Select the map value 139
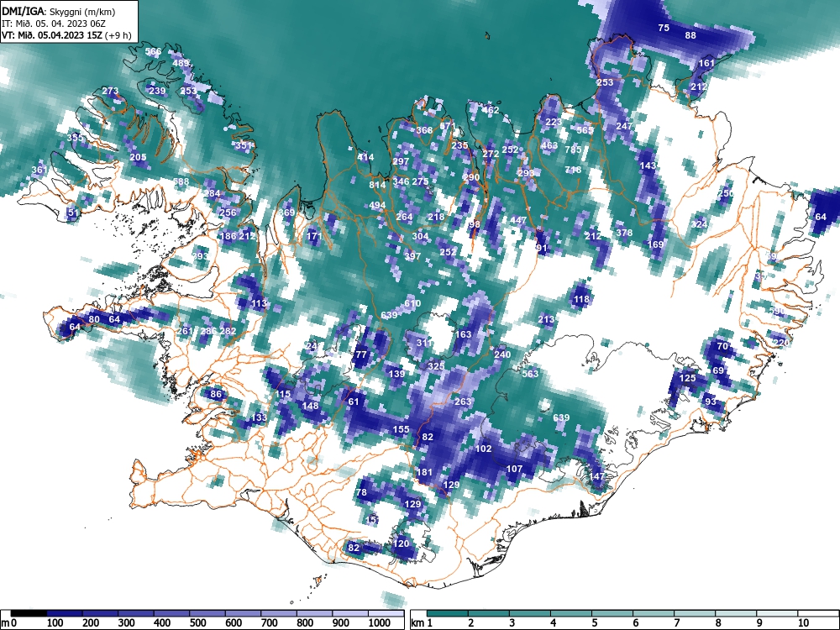840x630 pixels. [396, 374]
